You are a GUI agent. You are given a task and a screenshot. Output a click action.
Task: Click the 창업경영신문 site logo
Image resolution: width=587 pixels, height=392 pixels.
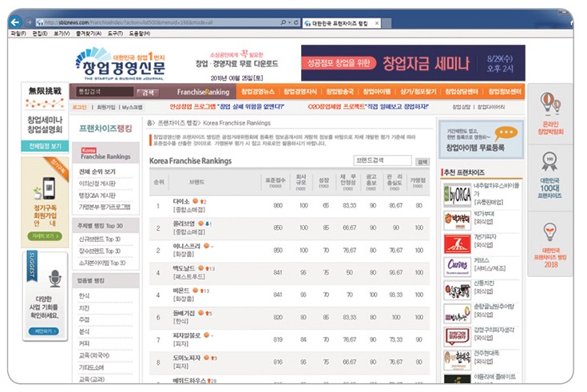click(120, 64)
